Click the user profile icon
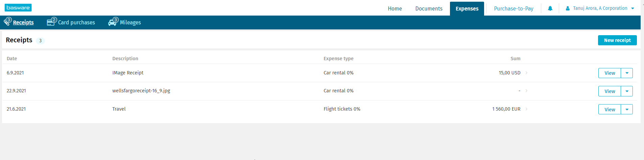This screenshot has width=644, height=160. coord(568,8)
